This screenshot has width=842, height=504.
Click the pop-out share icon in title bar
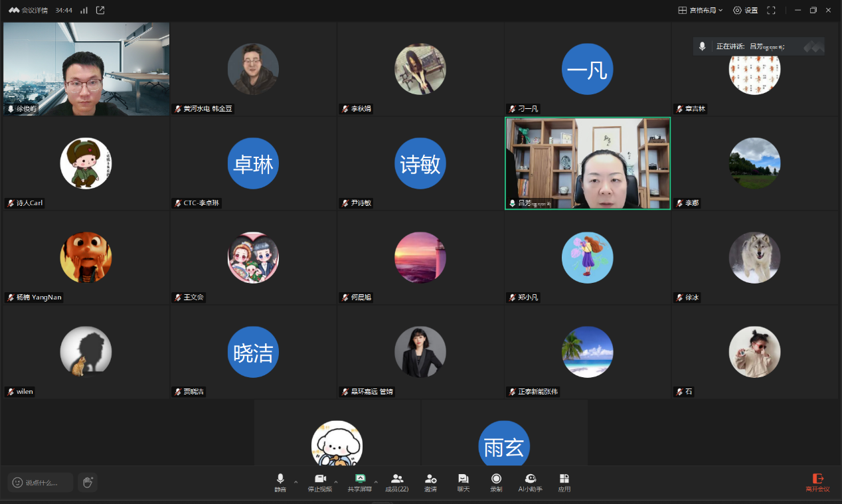(100, 10)
